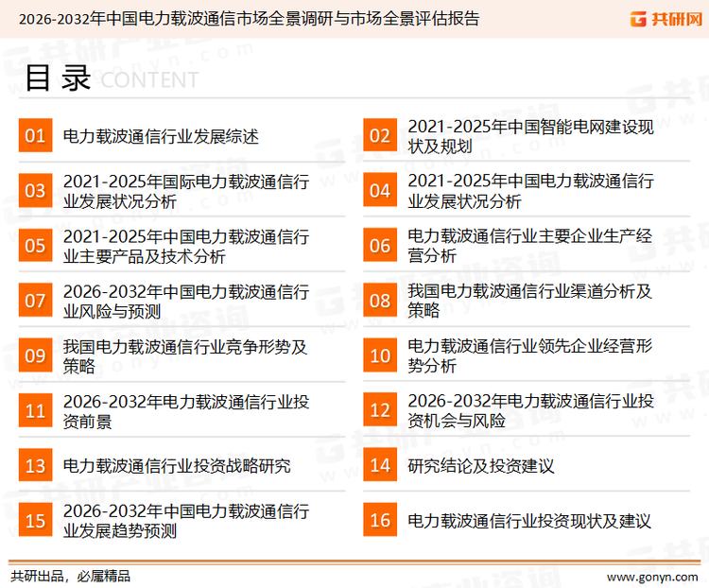709x588 pixels.
Task: Open chapter 电力载波通信行业领先企业经营形势分析
Action: 529,355
